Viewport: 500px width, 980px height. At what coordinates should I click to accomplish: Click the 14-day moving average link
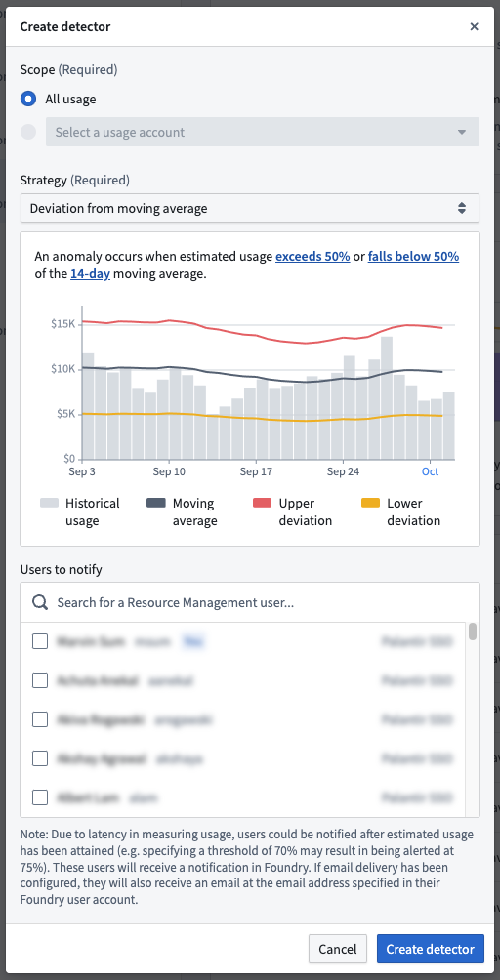tap(90, 273)
